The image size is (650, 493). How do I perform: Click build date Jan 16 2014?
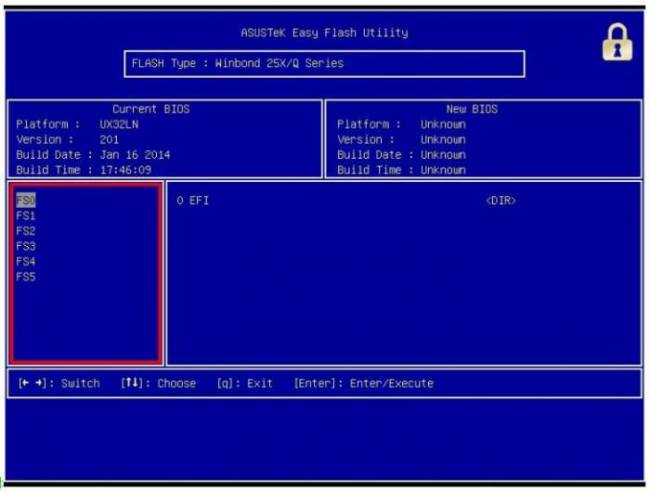tap(135, 155)
